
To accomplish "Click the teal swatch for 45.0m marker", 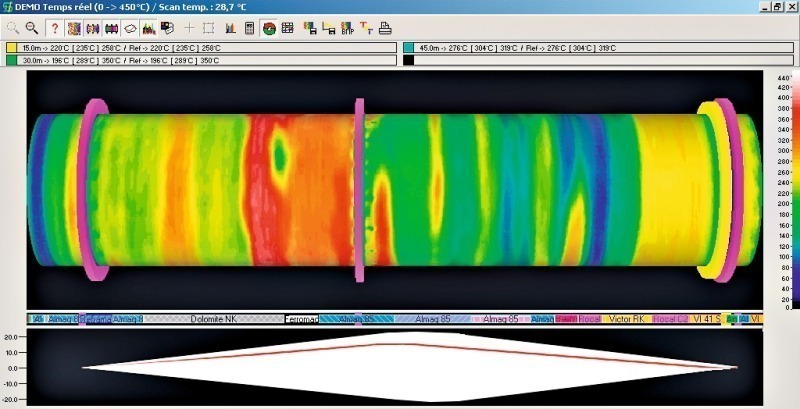I will (408, 47).
